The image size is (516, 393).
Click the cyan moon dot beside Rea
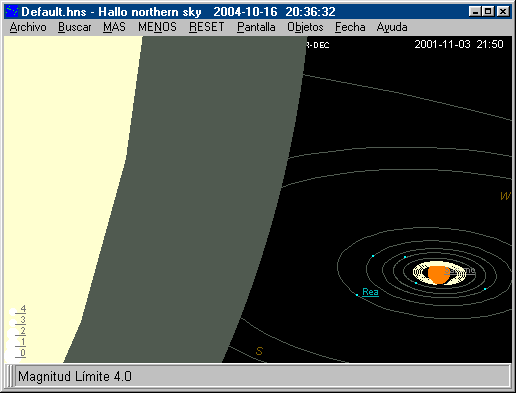point(357,295)
